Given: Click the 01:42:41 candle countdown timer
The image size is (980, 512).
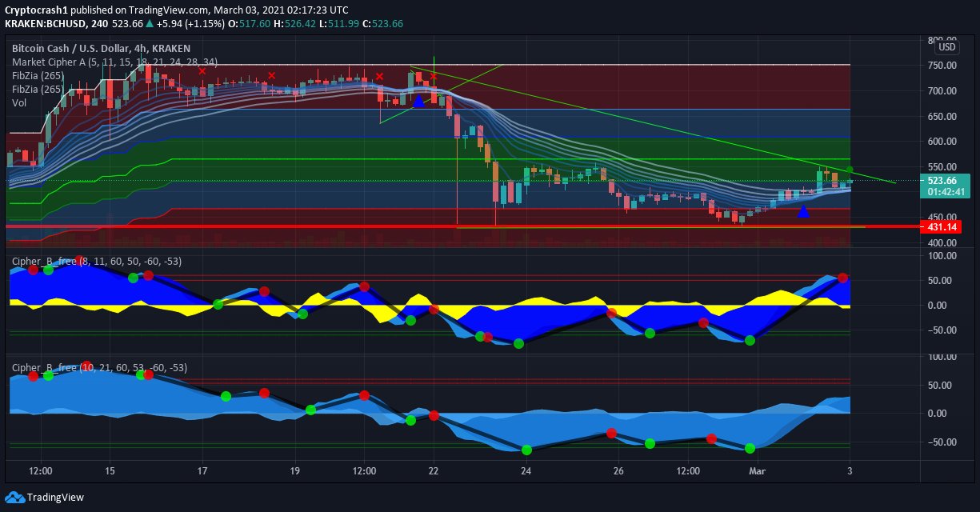Looking at the screenshot, I should 945,192.
